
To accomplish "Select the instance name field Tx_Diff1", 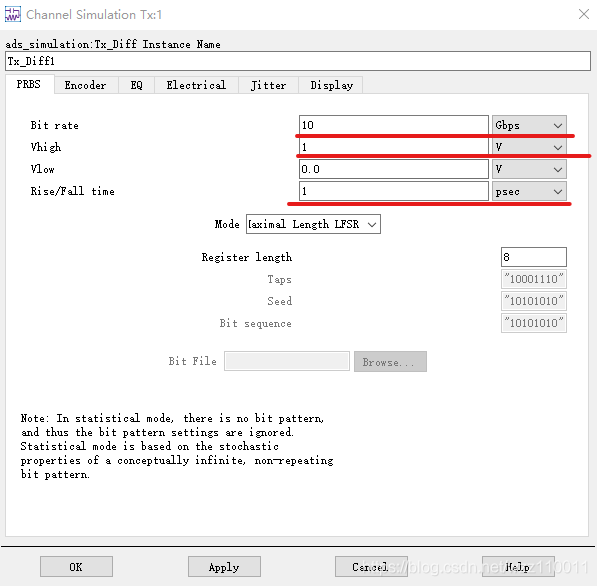I will pos(298,61).
